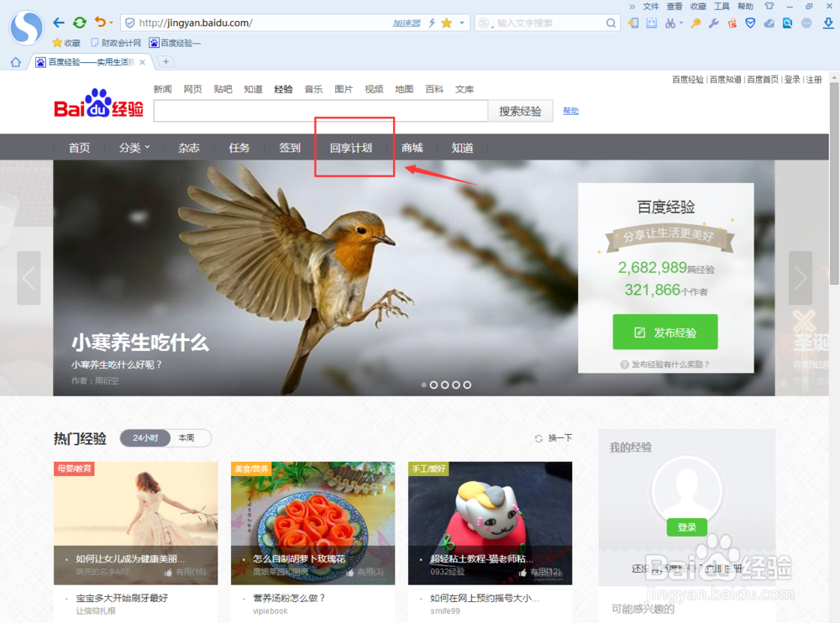Show the previous banner slide with left arrow
This screenshot has width=840, height=623.
point(29,278)
